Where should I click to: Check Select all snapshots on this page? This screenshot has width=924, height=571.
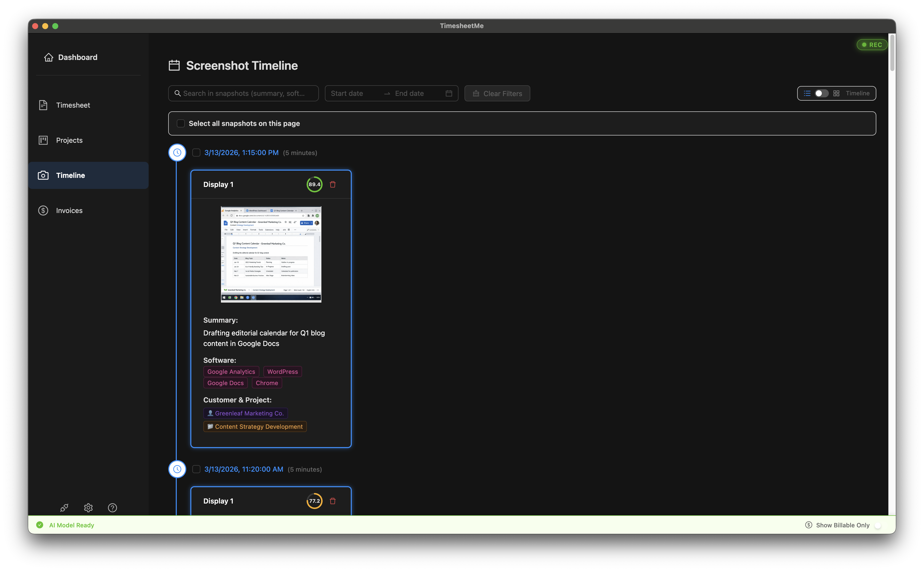coord(181,123)
